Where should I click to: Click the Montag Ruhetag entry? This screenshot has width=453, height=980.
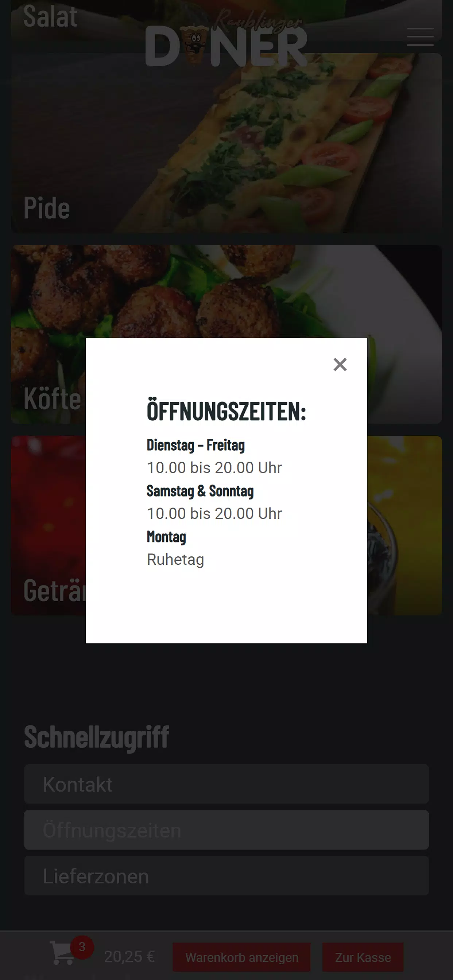click(x=175, y=548)
